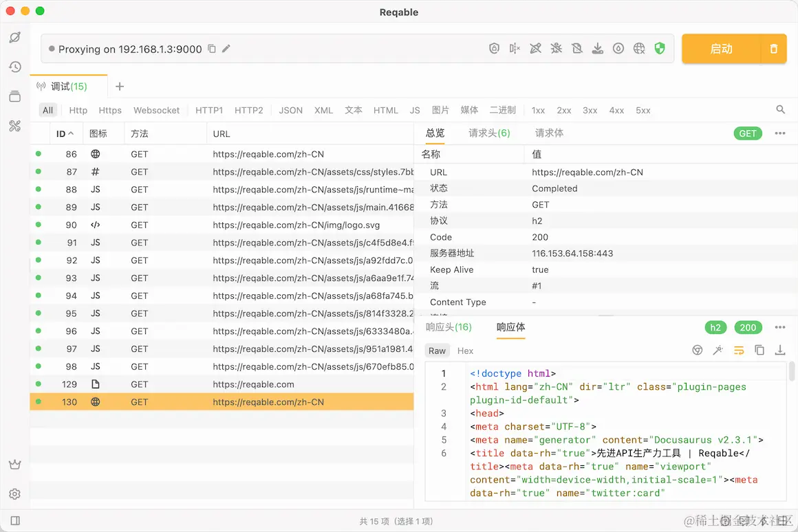798x532 pixels.
Task: Select highlighted row 130 zh-CN request
Action: (222, 402)
